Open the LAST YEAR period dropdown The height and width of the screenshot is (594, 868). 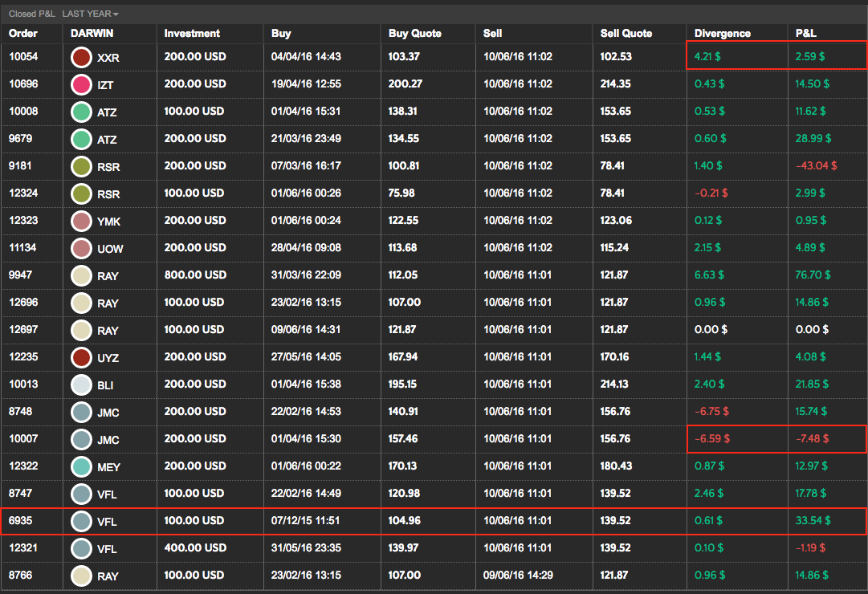90,14
